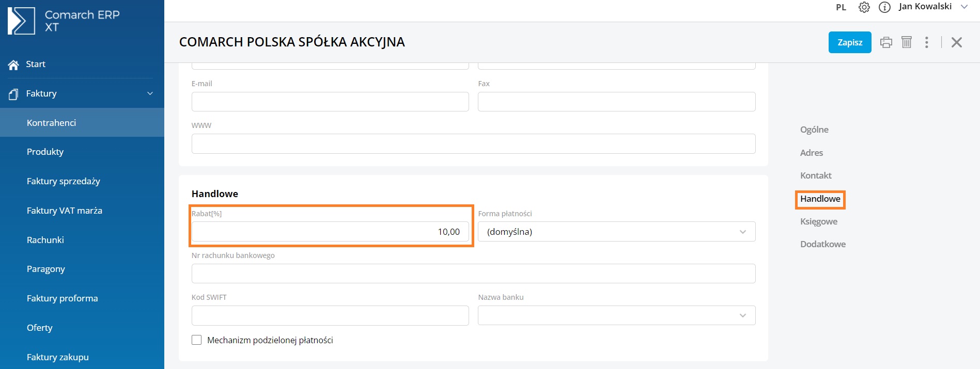Delete contractor with trash icon
Screen dimensions: 980x369
907,42
